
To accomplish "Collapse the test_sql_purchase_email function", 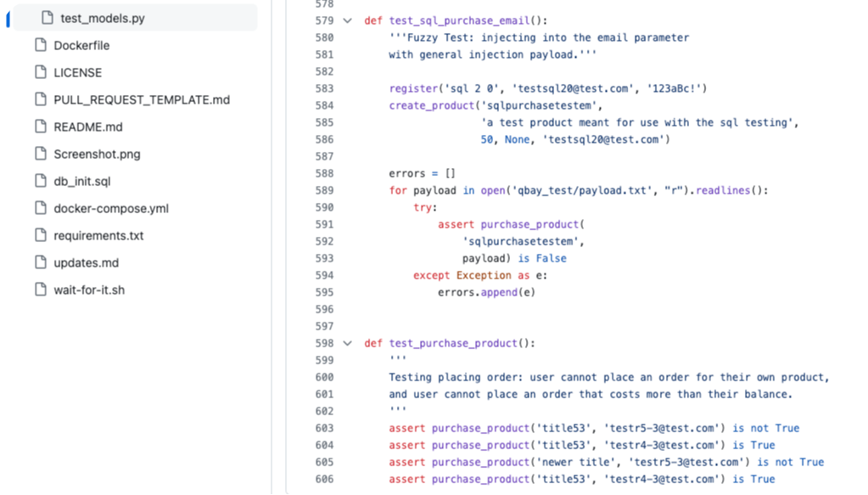I will coord(348,20).
